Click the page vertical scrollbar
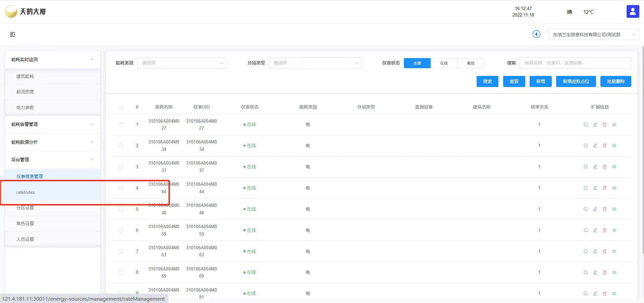Viewport: 644px width, 303px height. (642, 149)
